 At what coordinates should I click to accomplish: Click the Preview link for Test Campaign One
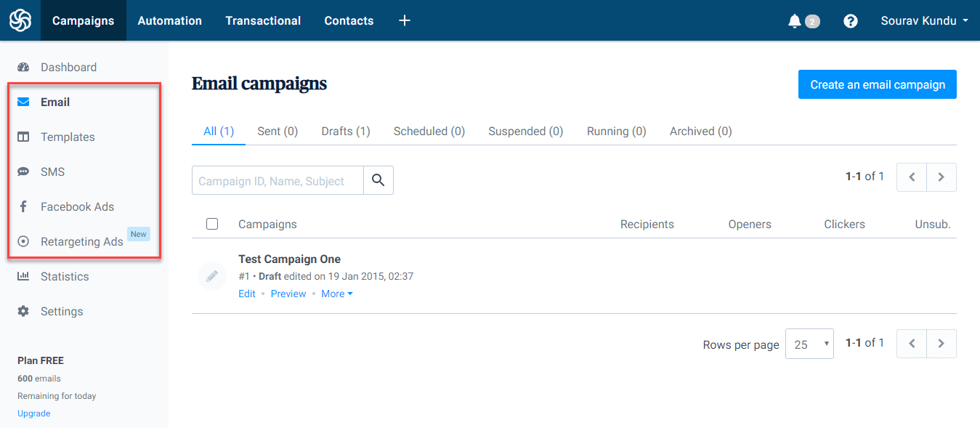tap(288, 294)
